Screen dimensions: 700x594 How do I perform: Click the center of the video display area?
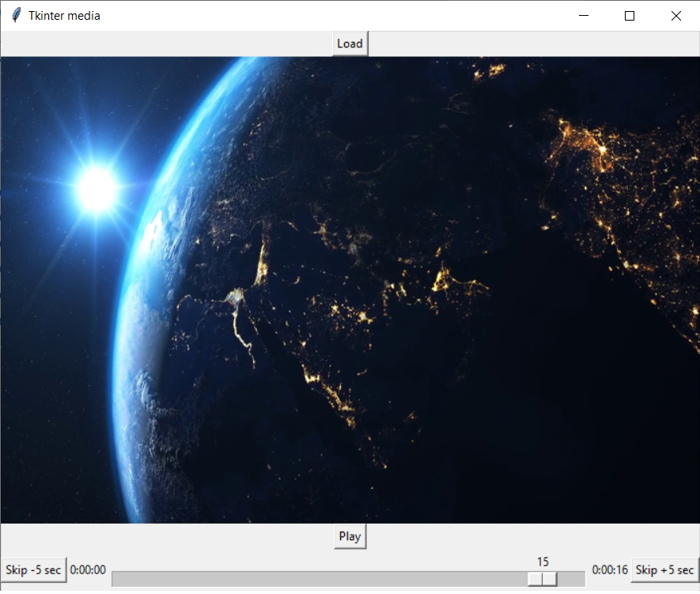(350, 289)
